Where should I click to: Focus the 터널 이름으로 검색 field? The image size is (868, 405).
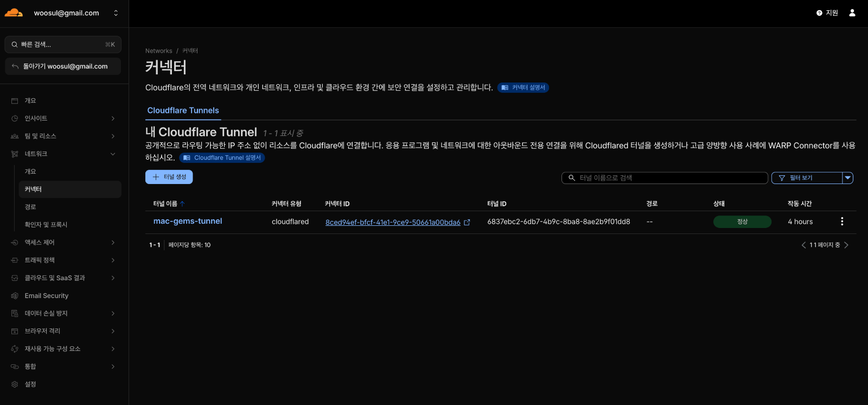click(x=665, y=178)
